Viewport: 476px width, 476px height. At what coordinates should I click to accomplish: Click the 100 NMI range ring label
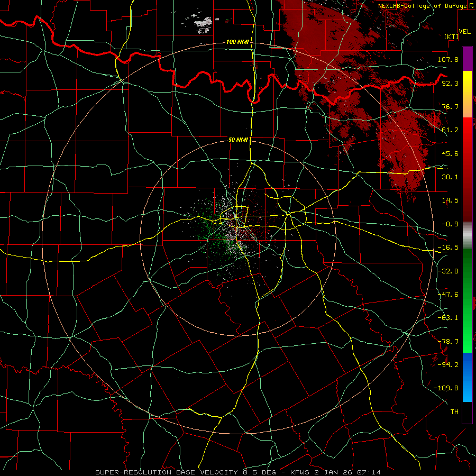click(237, 42)
